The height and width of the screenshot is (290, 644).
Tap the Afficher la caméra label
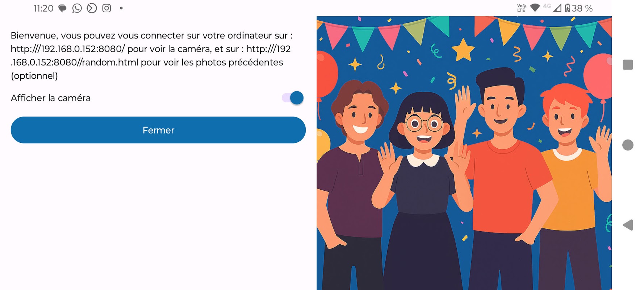(x=51, y=98)
